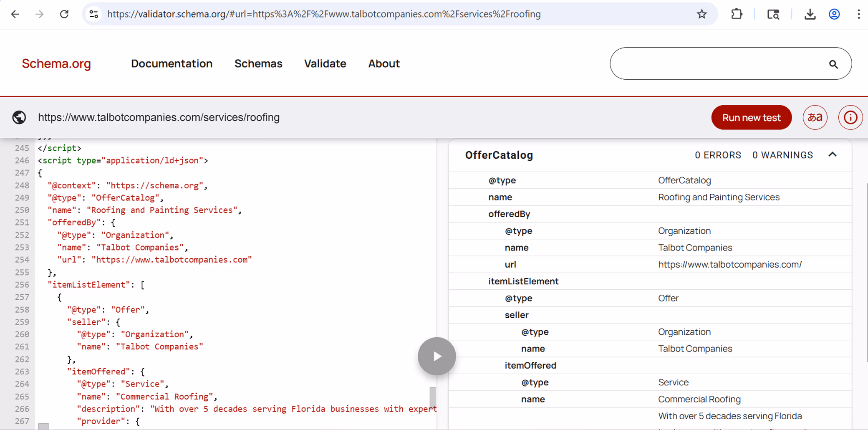View site information icon in address bar
Viewport: 868px width, 430px height.
click(94, 14)
